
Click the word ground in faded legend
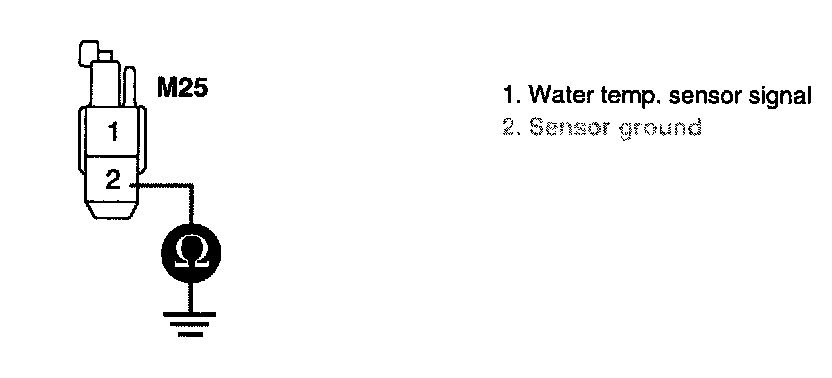pos(660,129)
